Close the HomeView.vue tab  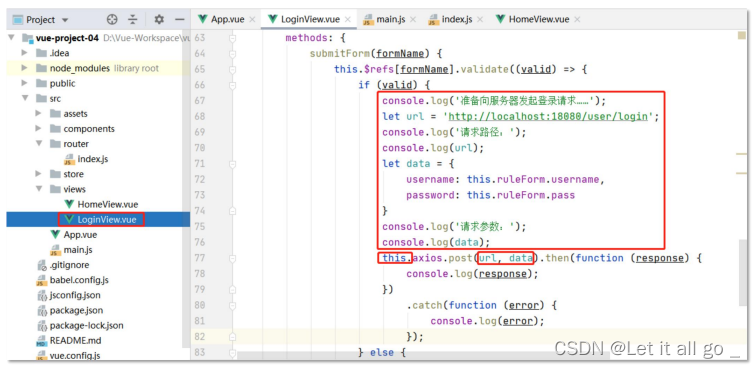coord(577,20)
